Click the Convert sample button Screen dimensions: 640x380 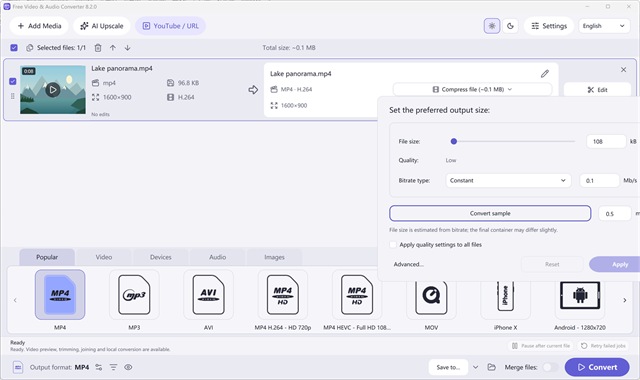click(490, 213)
